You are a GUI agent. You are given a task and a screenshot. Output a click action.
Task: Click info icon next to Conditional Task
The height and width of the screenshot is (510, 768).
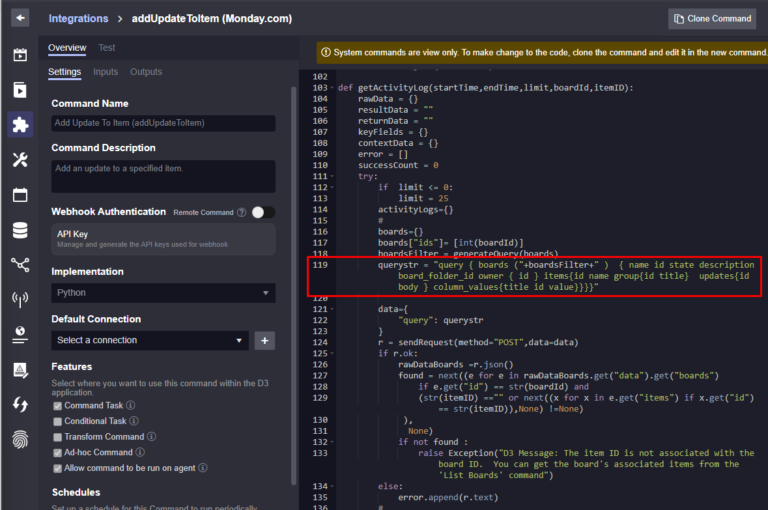[134, 421]
